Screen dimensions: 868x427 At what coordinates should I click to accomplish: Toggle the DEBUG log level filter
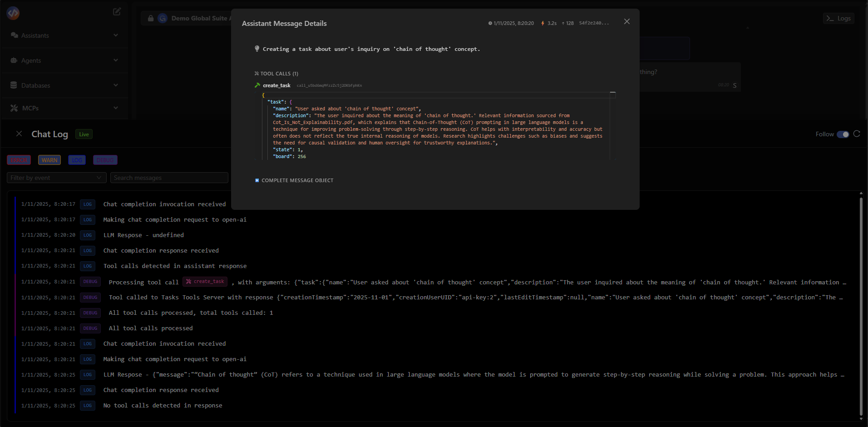(x=105, y=160)
